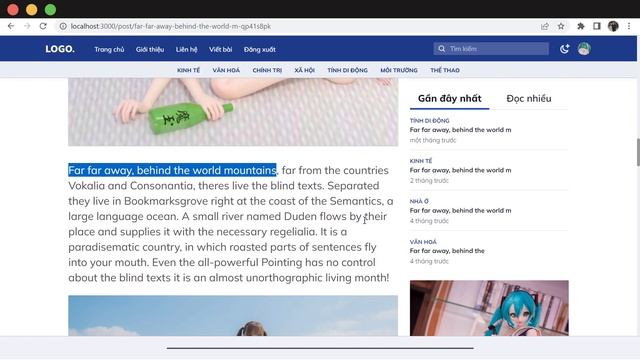
Task: Select the CHÍNH TRỊ category
Action: coord(267,70)
